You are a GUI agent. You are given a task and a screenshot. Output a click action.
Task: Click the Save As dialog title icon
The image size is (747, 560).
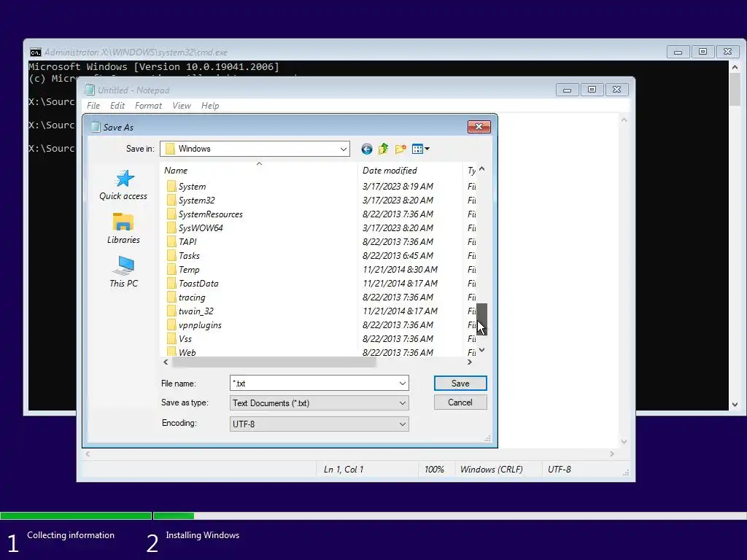96,127
